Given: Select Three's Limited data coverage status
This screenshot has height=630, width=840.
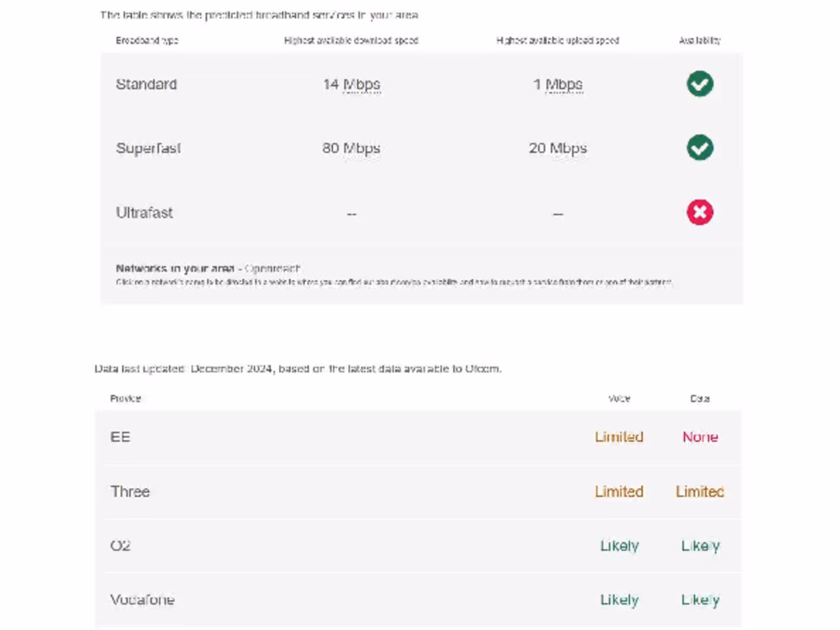Looking at the screenshot, I should pos(700,491).
